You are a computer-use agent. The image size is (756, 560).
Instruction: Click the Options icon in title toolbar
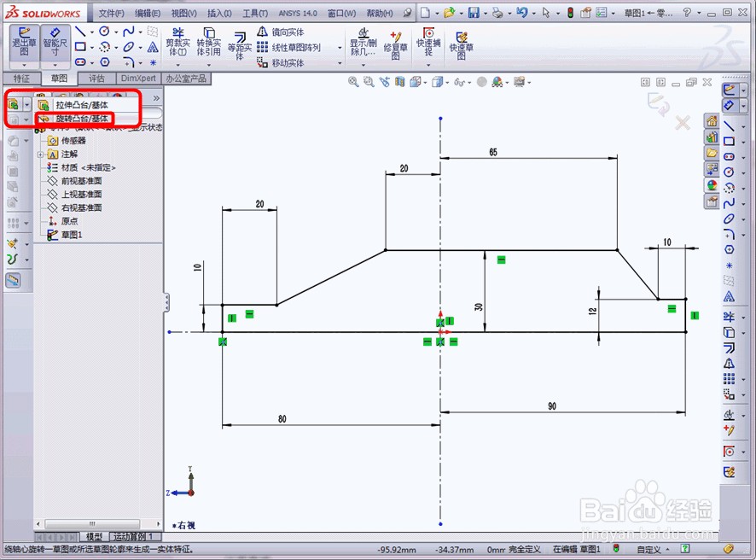(x=602, y=13)
